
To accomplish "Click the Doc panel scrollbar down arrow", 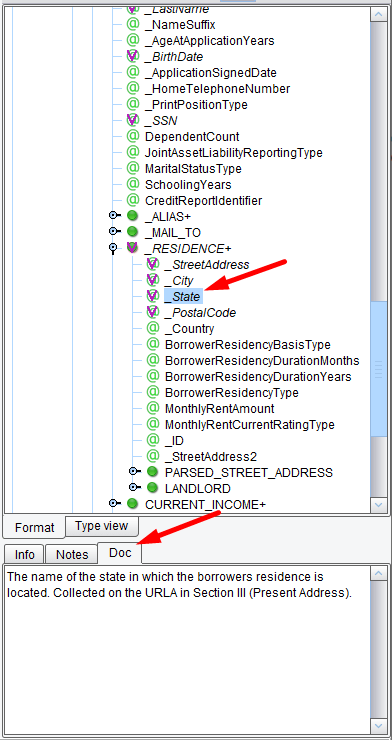I will [379, 725].
